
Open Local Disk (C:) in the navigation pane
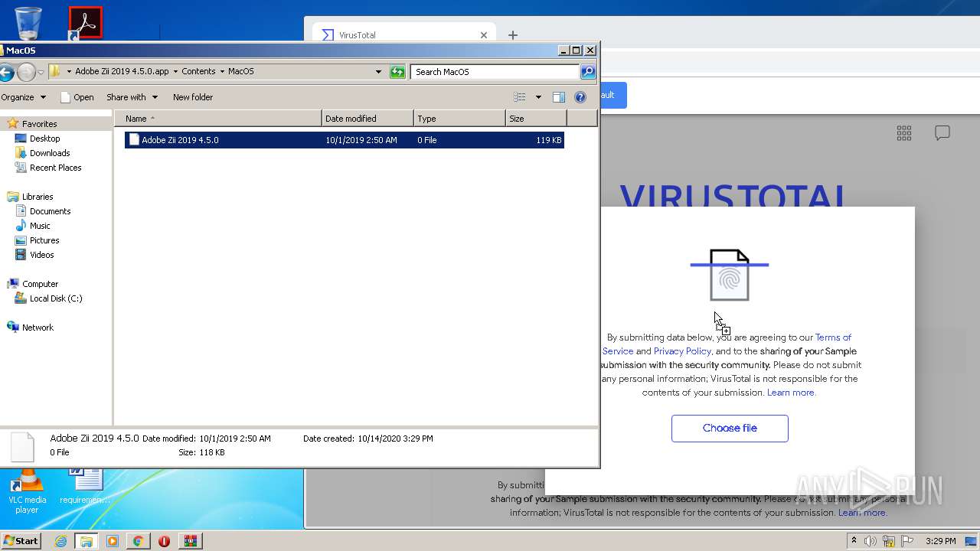(x=56, y=298)
